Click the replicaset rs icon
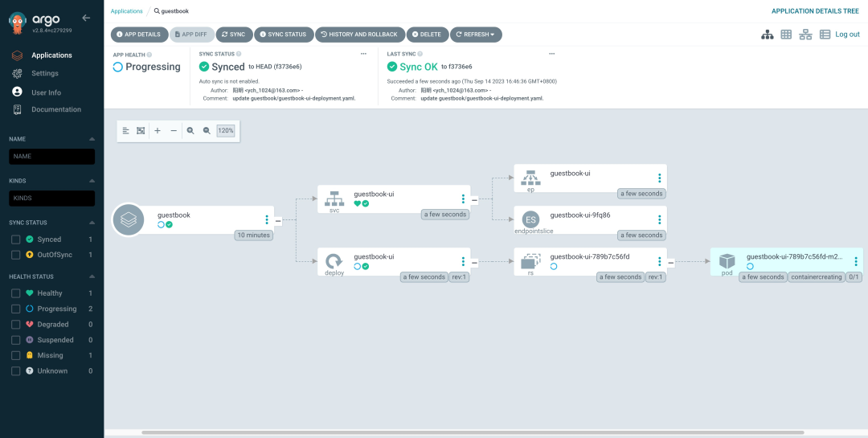The width and height of the screenshot is (868, 438). (x=531, y=261)
